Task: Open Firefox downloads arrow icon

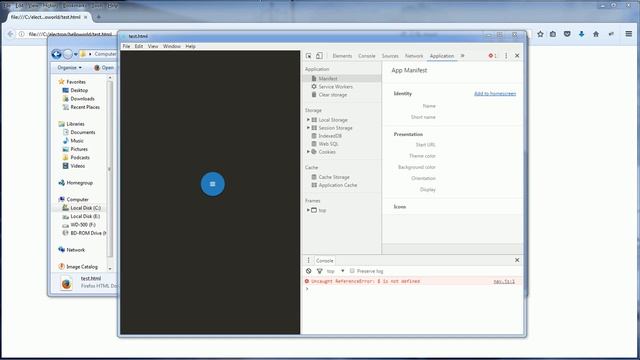Action: point(582,34)
